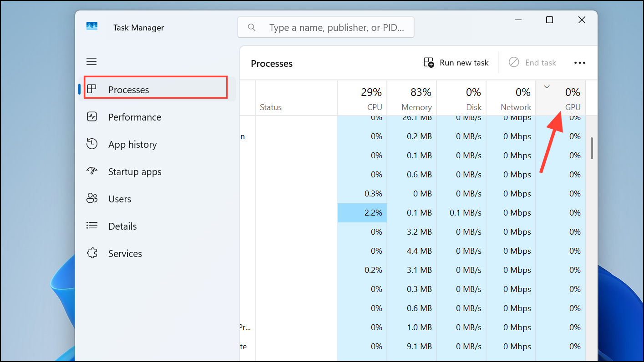Collapse the navigation pane with hamburger menu
Viewport: 644px width, 362px height.
[91, 61]
